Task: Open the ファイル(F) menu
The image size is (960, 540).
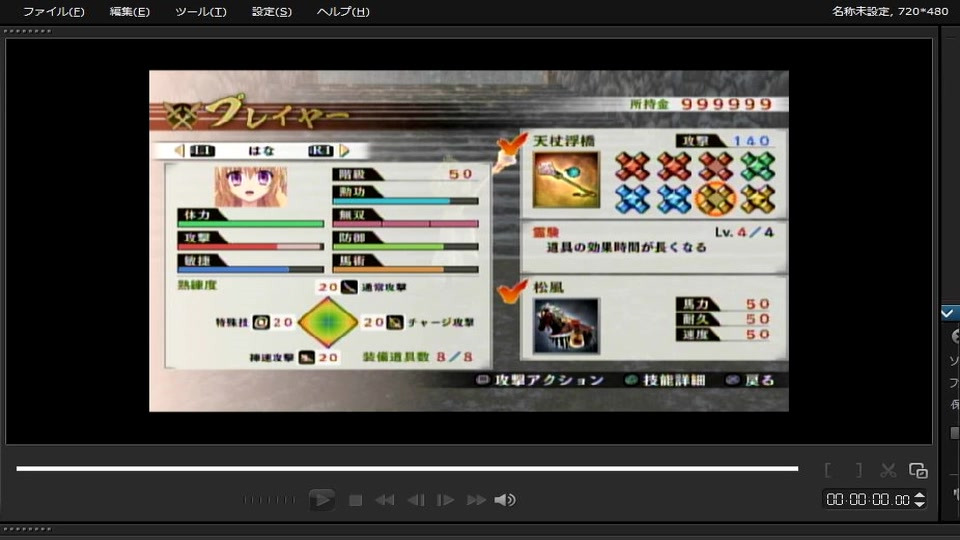Action: pyautogui.click(x=53, y=12)
